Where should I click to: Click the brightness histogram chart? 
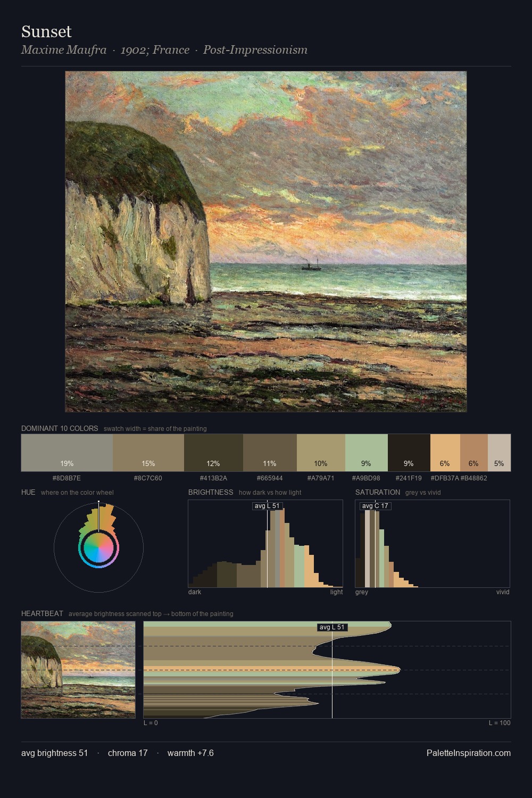(x=265, y=544)
